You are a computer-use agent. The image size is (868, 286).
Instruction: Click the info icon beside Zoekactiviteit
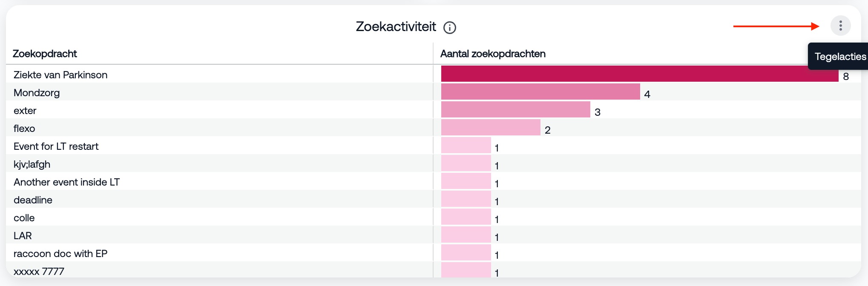click(450, 28)
